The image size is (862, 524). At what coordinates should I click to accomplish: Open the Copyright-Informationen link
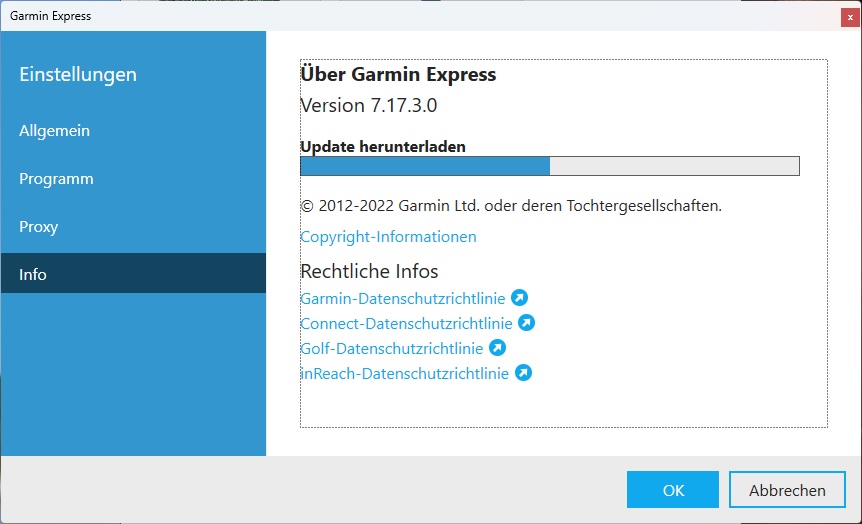click(x=388, y=237)
